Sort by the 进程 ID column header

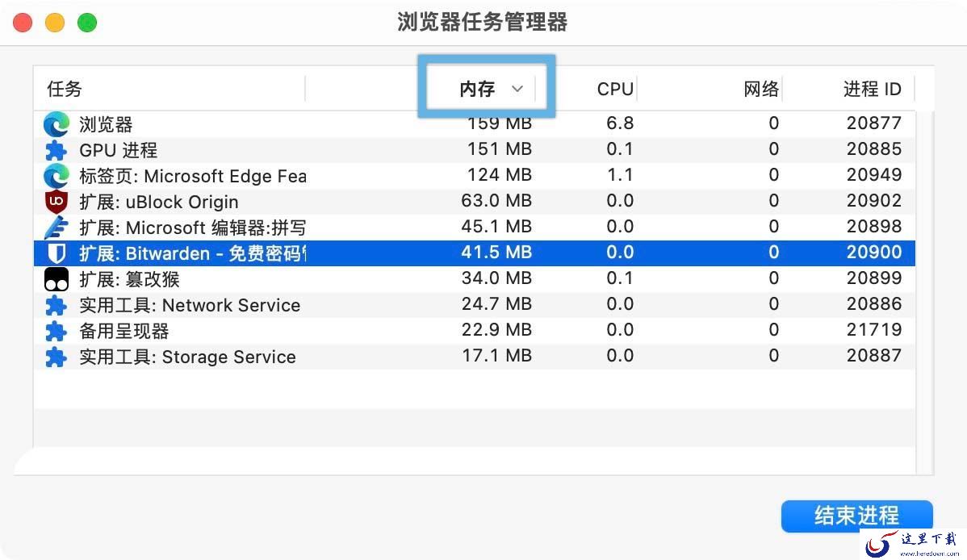click(872, 89)
